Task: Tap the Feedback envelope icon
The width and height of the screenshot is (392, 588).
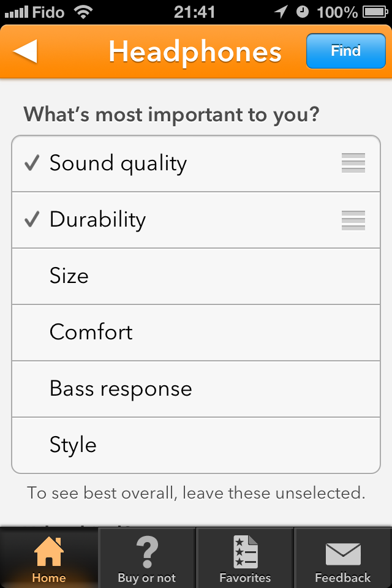Action: point(343,554)
